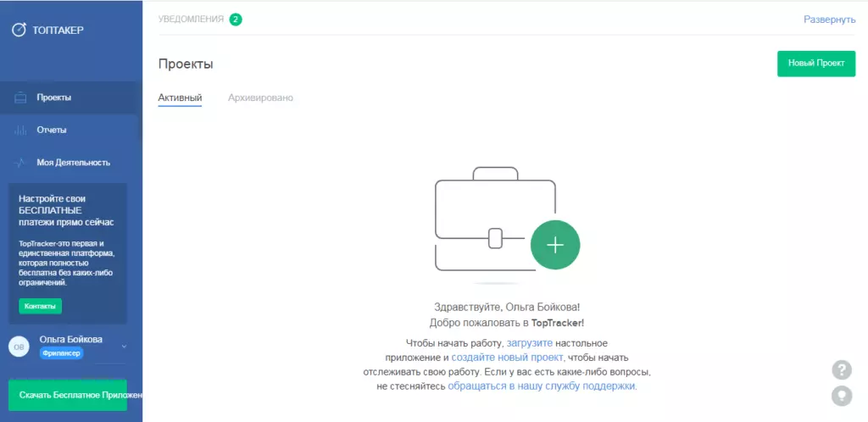
Task: Click the Настройте свои БЕСПЛАТНЫЕ платежи heading
Action: point(66,210)
